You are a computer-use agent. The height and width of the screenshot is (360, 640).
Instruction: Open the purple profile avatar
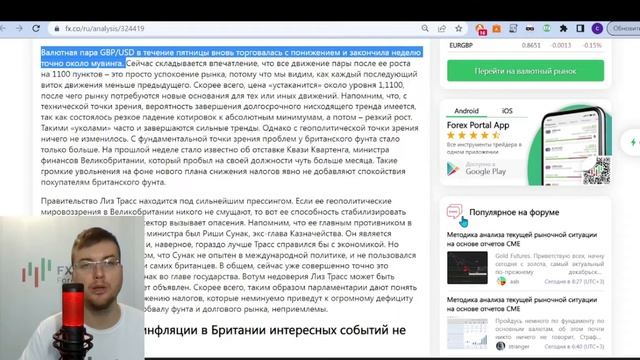click(597, 28)
